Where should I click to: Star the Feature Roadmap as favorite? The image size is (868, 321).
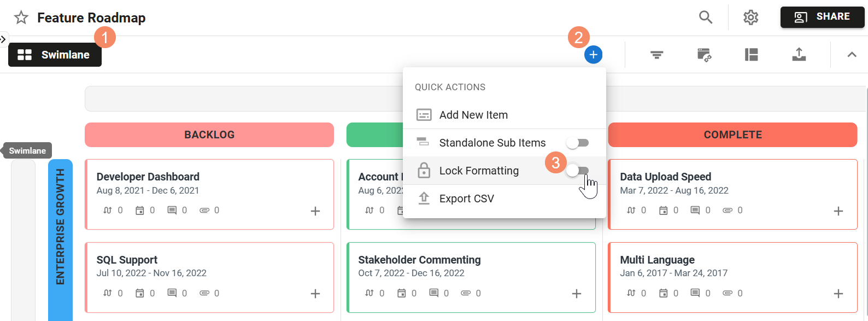click(x=21, y=17)
